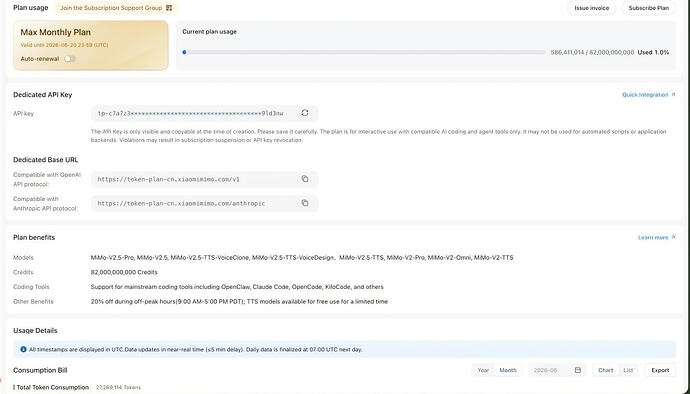Open Join the Subscription Support Group link
Screen dimensions: 690x394
click(x=111, y=8)
